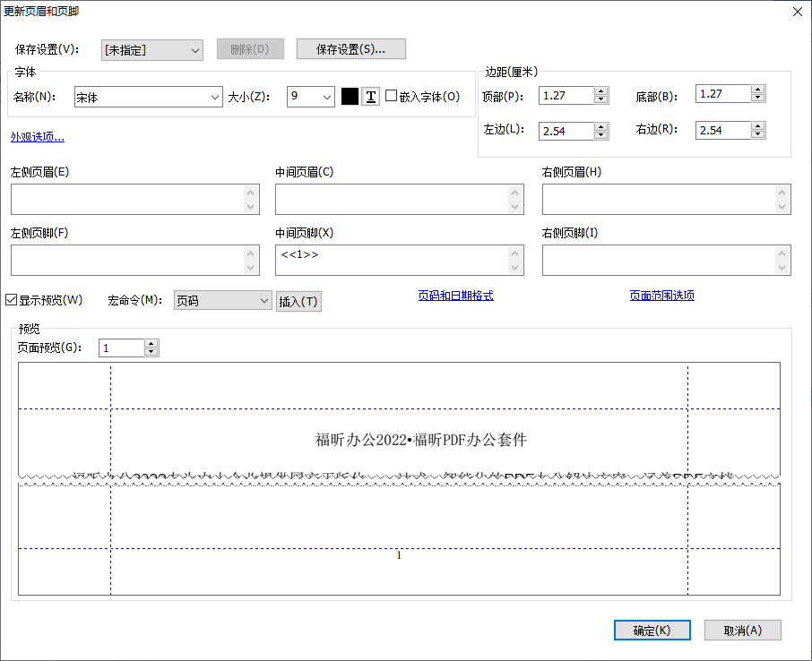Open the 页码和日期格式 link
812x661 pixels.
point(457,295)
